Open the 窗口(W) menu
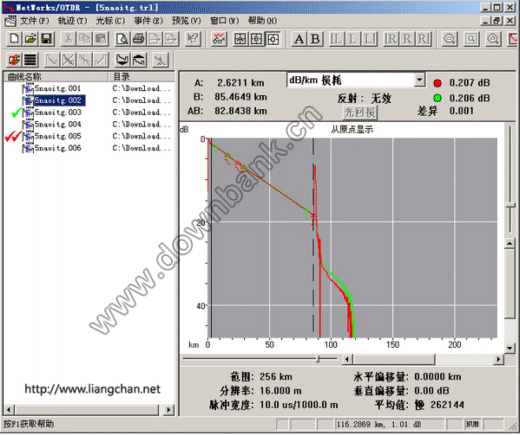Viewport: 520px width, 435px height. click(x=224, y=21)
